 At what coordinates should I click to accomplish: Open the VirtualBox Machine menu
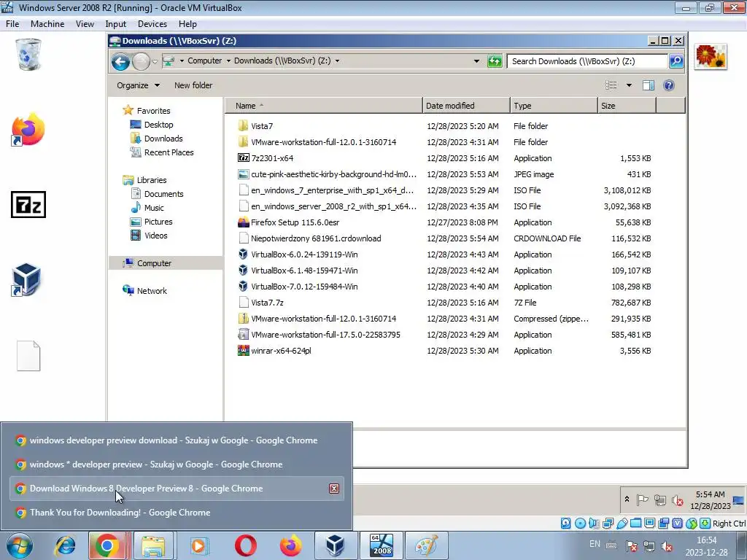(47, 24)
